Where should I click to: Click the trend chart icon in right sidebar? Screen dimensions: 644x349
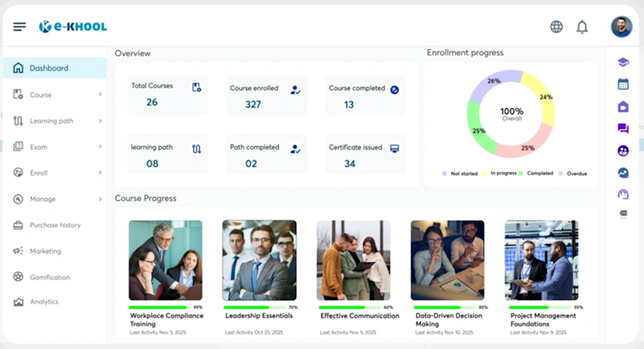(623, 173)
